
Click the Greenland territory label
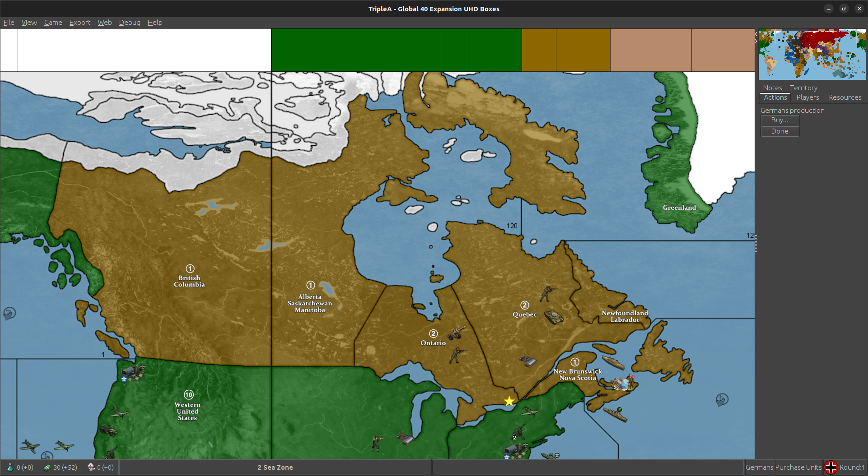679,208
